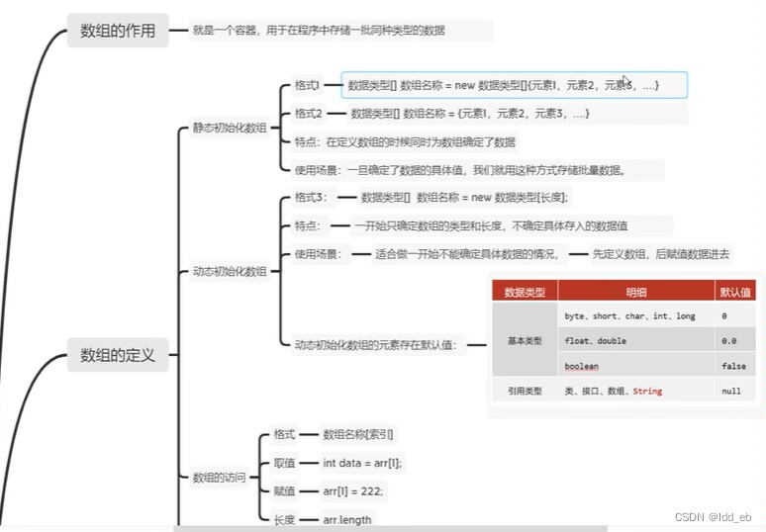Image resolution: width=766 pixels, height=532 pixels.
Task: Click the 格式 label under 数组的访问
Action: click(x=284, y=434)
